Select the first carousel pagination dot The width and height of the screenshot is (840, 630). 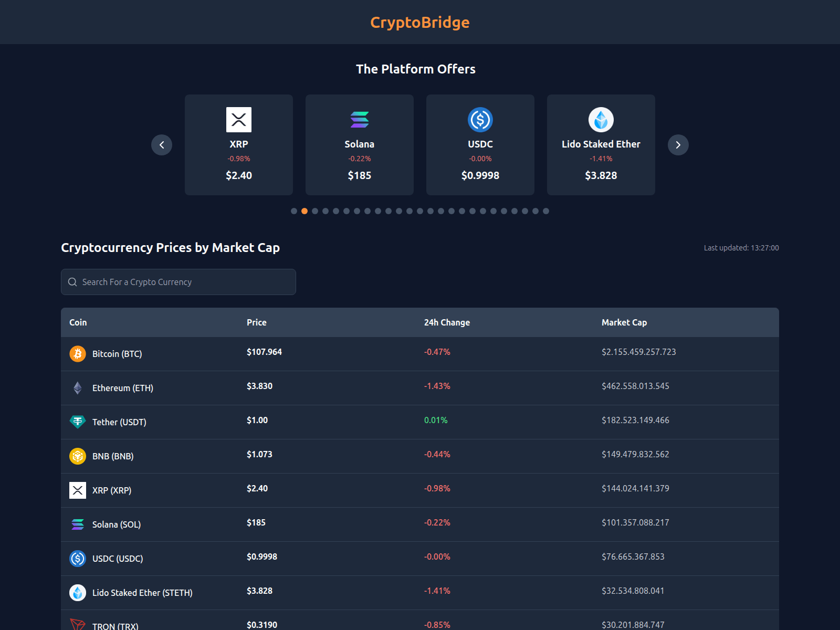pos(294,211)
